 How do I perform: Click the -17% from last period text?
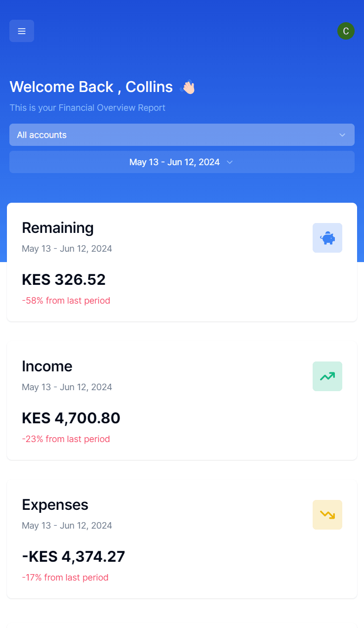pyautogui.click(x=65, y=578)
